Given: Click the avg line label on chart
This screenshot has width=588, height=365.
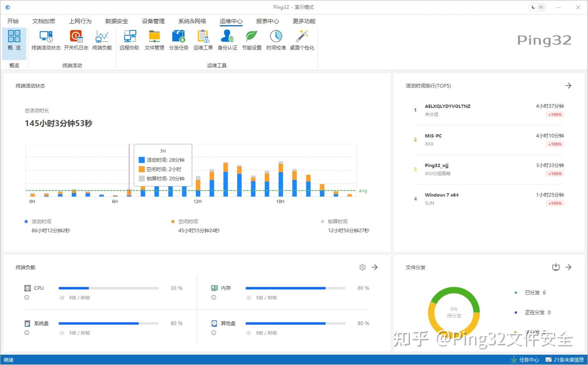Looking at the screenshot, I should (x=363, y=191).
